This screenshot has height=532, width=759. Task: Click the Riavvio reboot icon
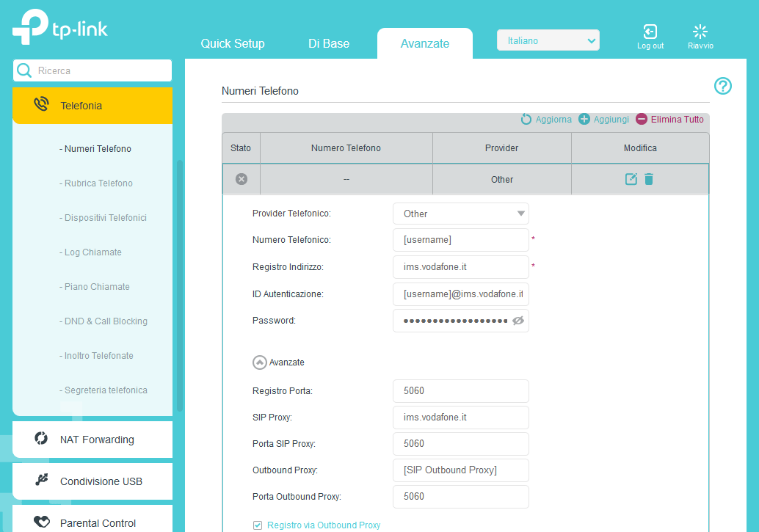(700, 32)
